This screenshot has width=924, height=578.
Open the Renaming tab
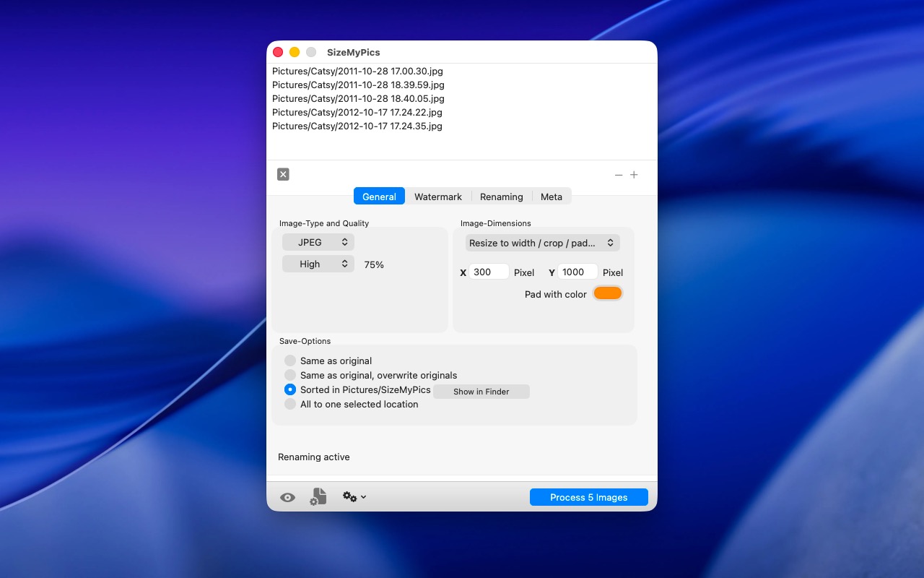[501, 197]
